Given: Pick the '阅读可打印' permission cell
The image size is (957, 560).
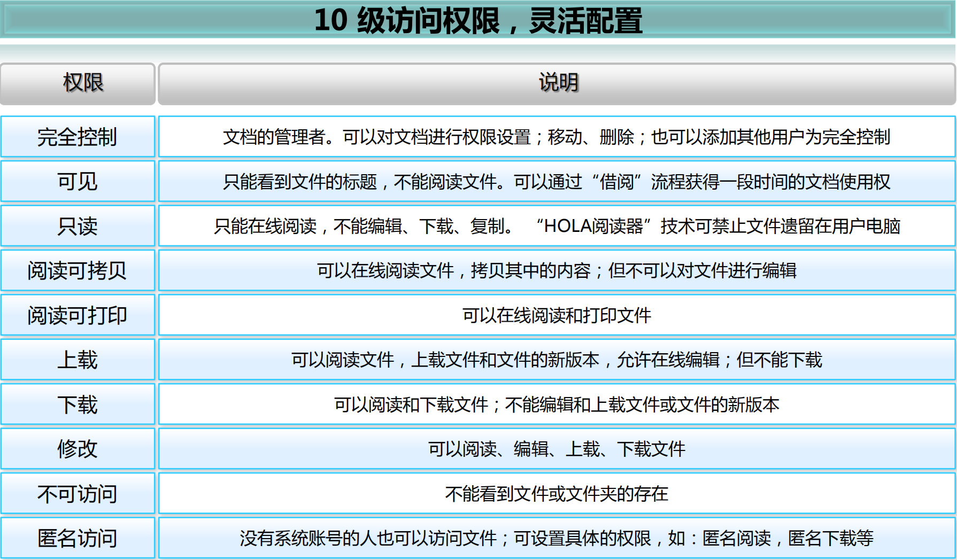Looking at the screenshot, I should tap(78, 315).
